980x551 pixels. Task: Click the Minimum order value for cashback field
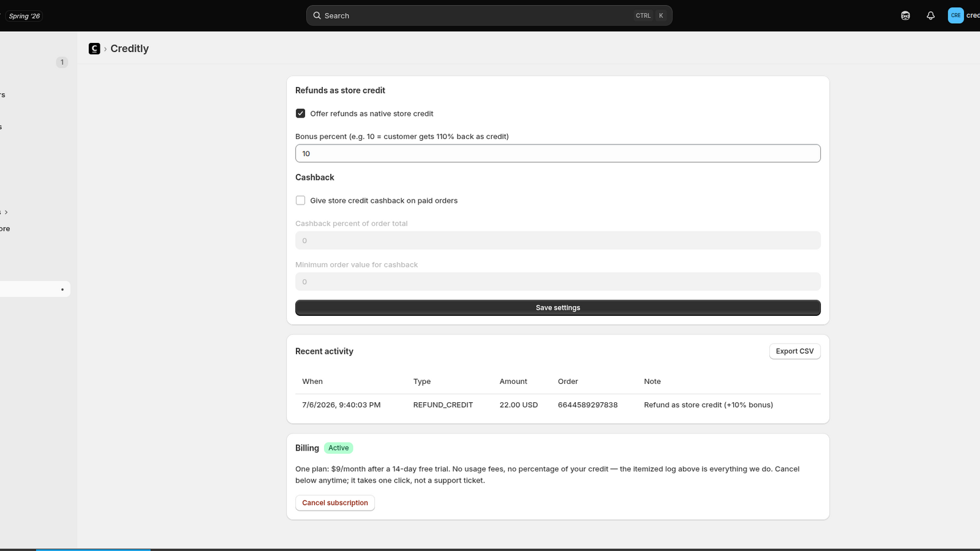(558, 282)
